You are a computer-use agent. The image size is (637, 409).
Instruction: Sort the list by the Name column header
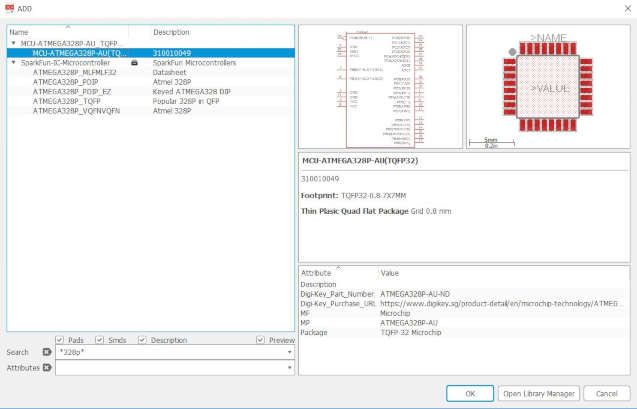tap(68, 32)
